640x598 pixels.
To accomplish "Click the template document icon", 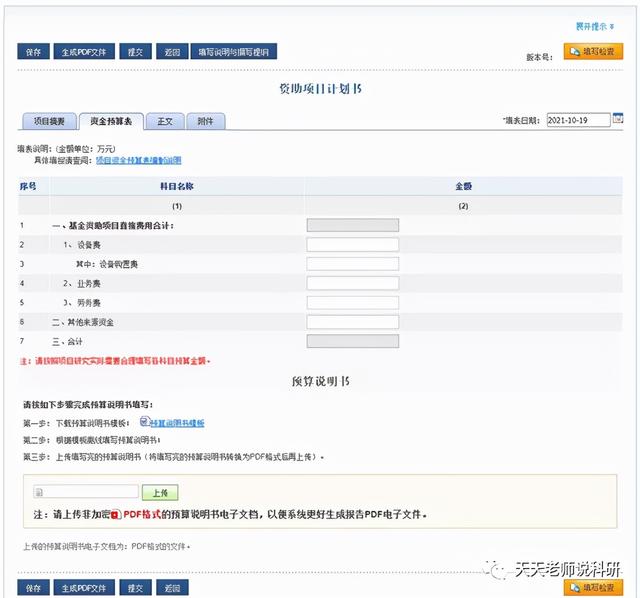I will point(144,421).
